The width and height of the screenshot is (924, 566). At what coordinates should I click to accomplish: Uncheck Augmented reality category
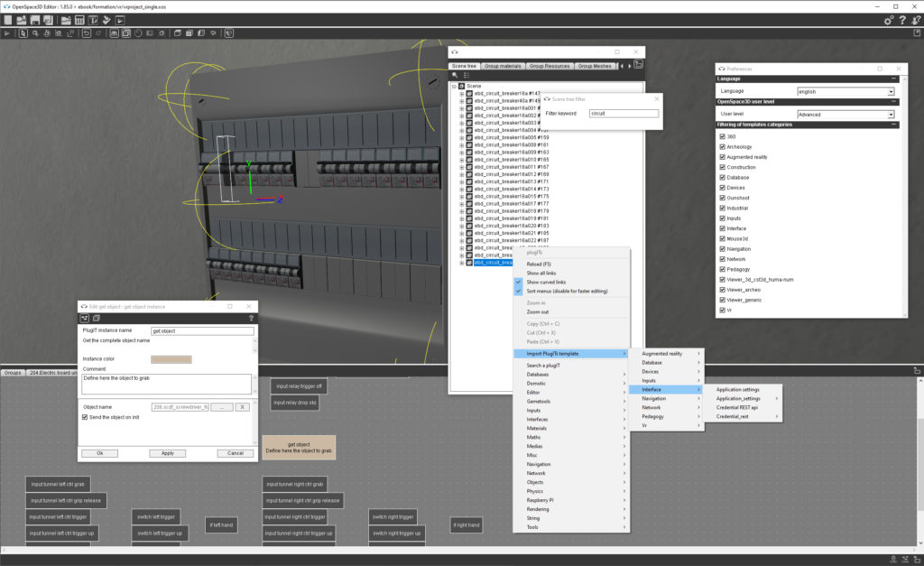[722, 157]
